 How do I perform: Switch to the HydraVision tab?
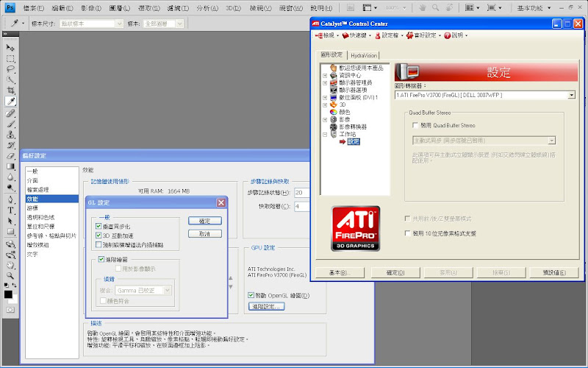coord(363,56)
